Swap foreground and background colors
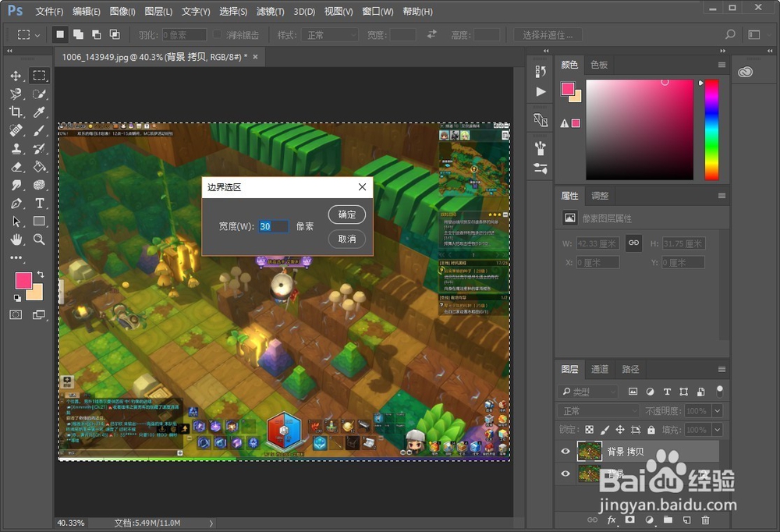The height and width of the screenshot is (532, 780). (x=41, y=275)
